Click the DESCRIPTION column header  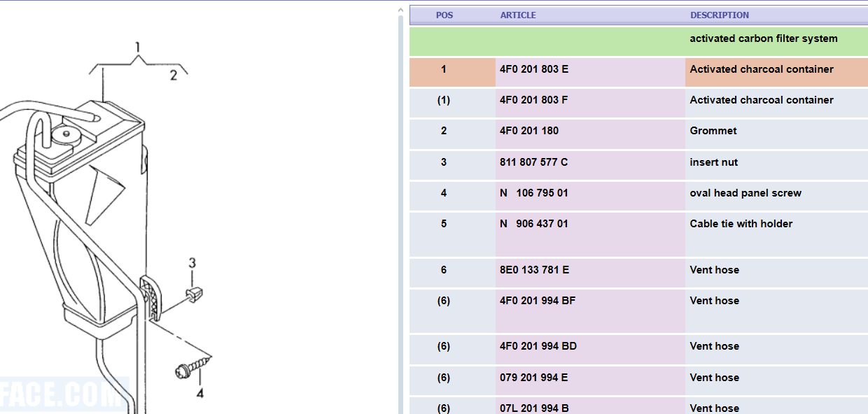pos(720,15)
